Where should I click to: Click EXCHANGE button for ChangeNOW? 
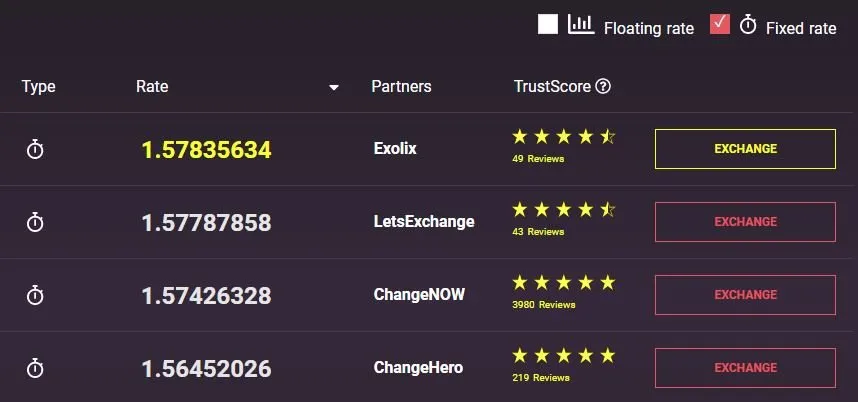click(x=745, y=295)
